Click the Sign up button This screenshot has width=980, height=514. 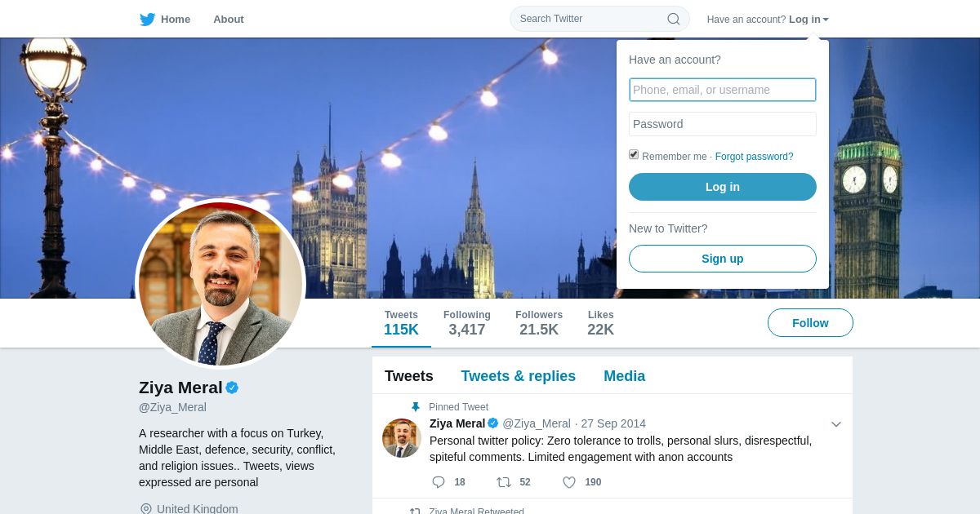coord(723,259)
